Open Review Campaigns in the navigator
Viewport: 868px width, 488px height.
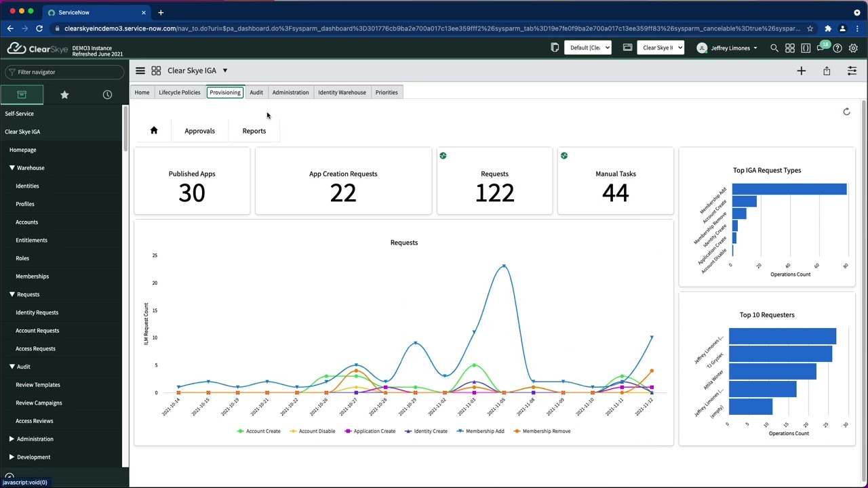coord(39,403)
